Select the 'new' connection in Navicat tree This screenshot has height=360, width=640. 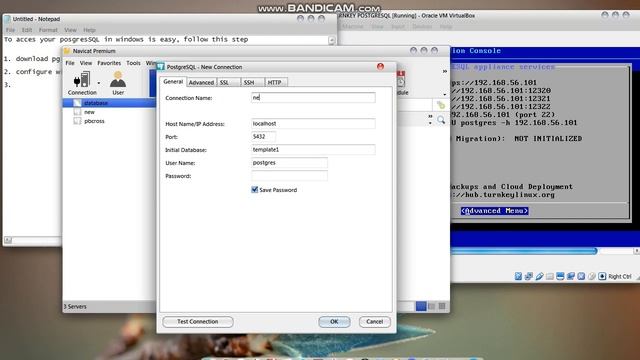click(x=89, y=112)
